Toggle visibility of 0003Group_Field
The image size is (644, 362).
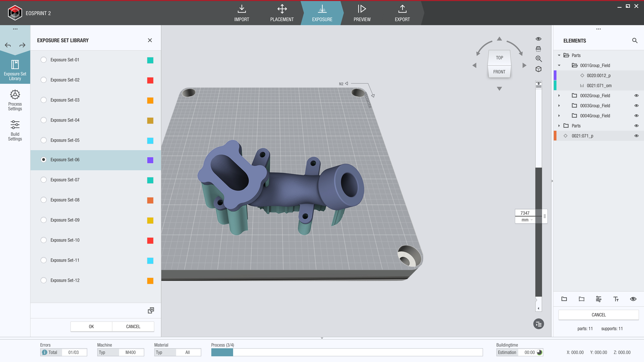636,106
